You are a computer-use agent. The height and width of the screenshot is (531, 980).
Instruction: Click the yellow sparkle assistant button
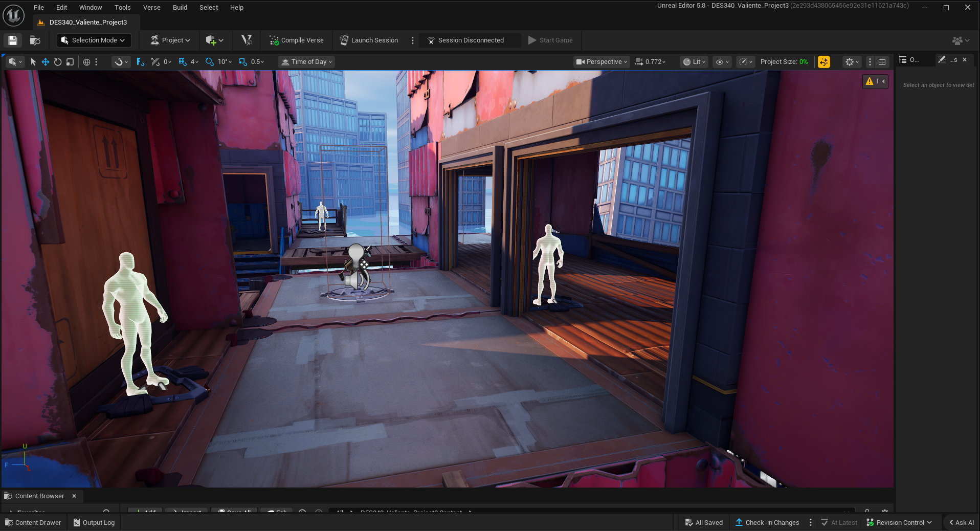[x=824, y=62]
